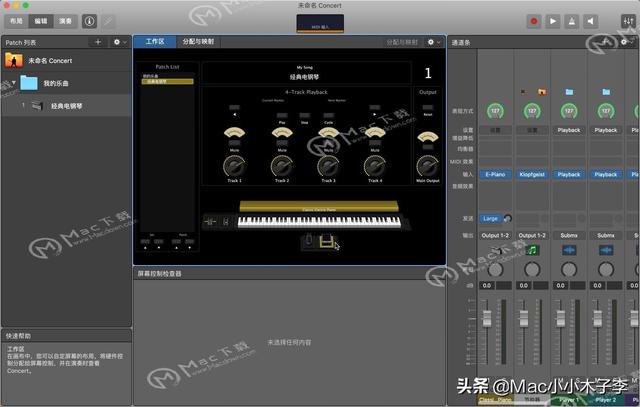Click the Play button in 4-Track Playback
The image size is (640, 407).
(x=282, y=116)
